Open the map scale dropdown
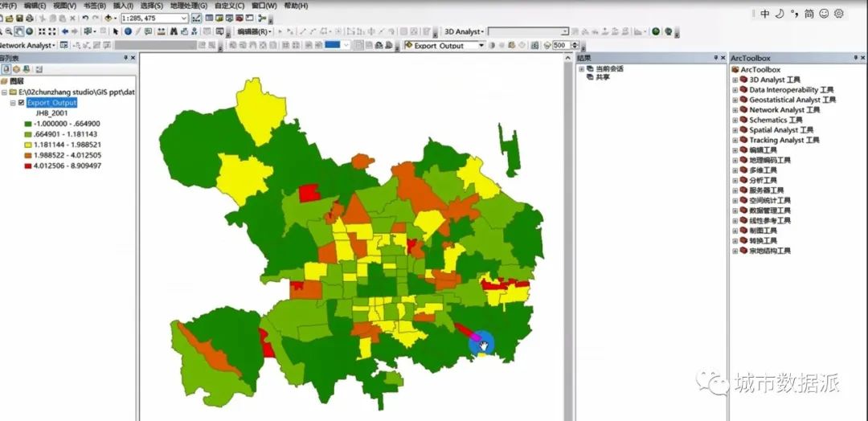This screenshot has width=868, height=421. point(184,18)
